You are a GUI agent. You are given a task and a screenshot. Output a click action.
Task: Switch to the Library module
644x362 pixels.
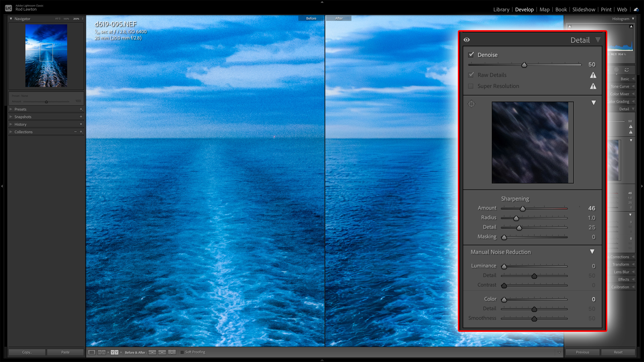(501, 10)
